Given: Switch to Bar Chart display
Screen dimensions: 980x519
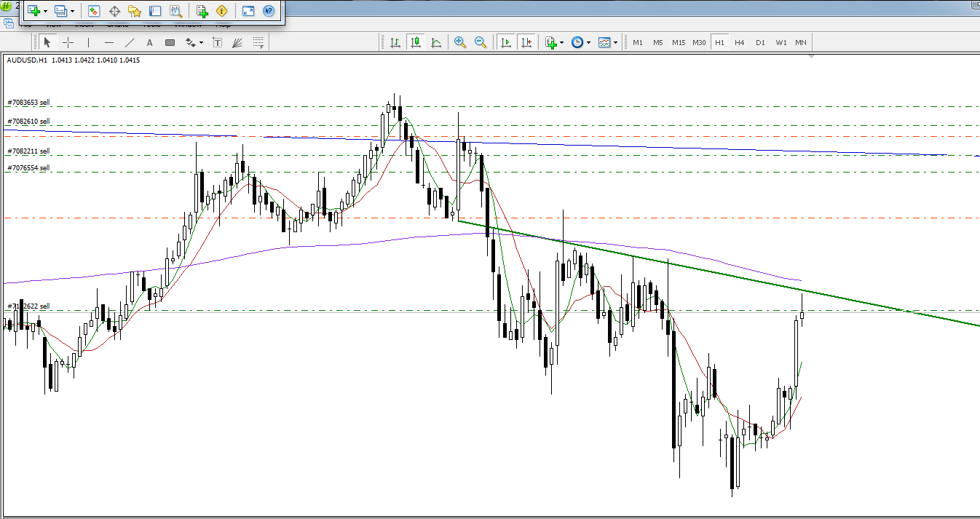Looking at the screenshot, I should [395, 42].
